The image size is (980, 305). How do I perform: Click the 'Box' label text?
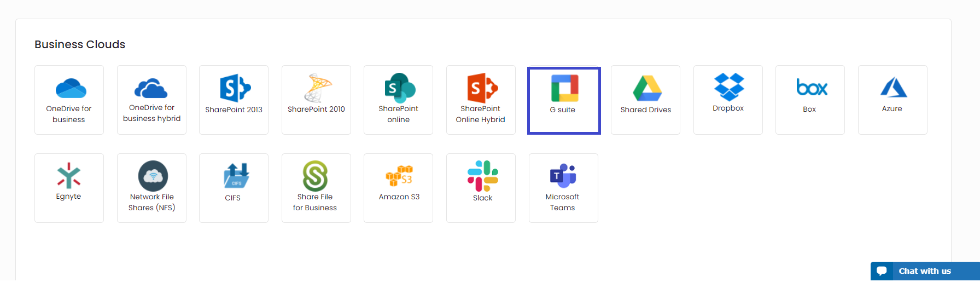809,109
